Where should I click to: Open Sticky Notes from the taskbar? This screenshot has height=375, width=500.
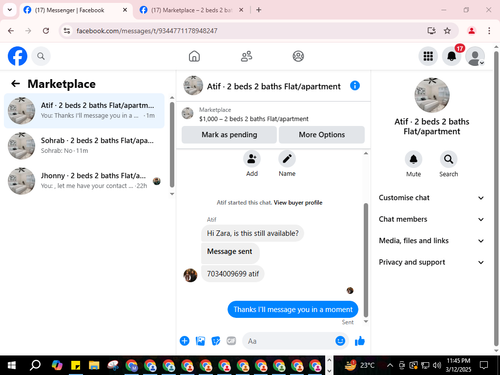pos(76,366)
